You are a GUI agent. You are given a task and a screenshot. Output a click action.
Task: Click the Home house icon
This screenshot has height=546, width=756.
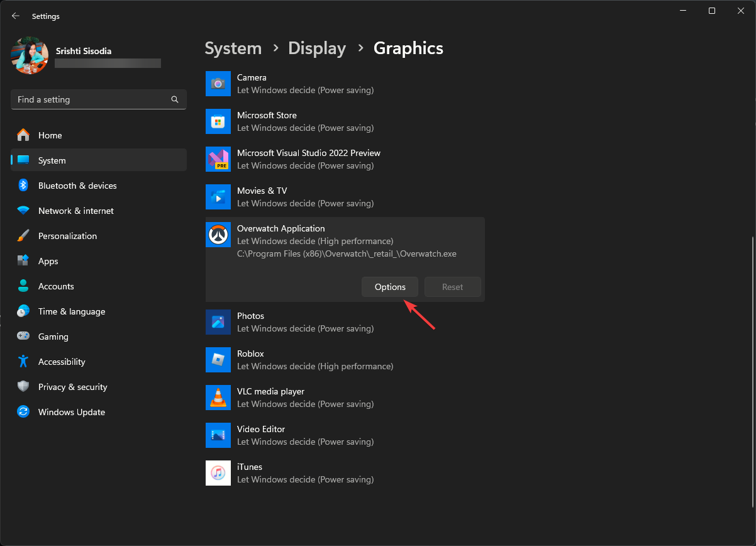[x=23, y=135]
